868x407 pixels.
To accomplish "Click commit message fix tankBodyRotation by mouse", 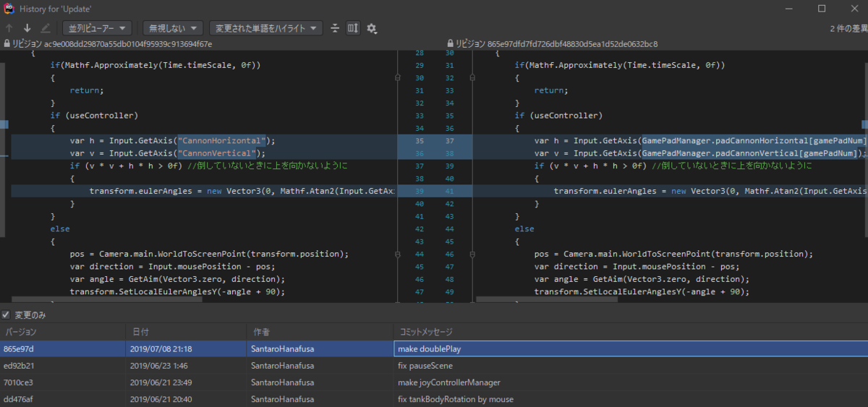I will tap(456, 399).
